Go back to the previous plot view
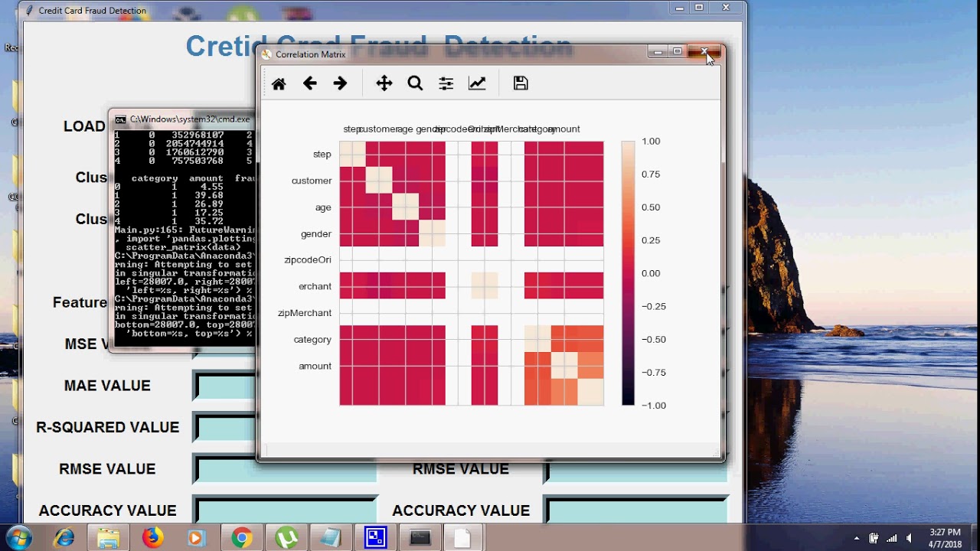This screenshot has width=980, height=551. (309, 83)
